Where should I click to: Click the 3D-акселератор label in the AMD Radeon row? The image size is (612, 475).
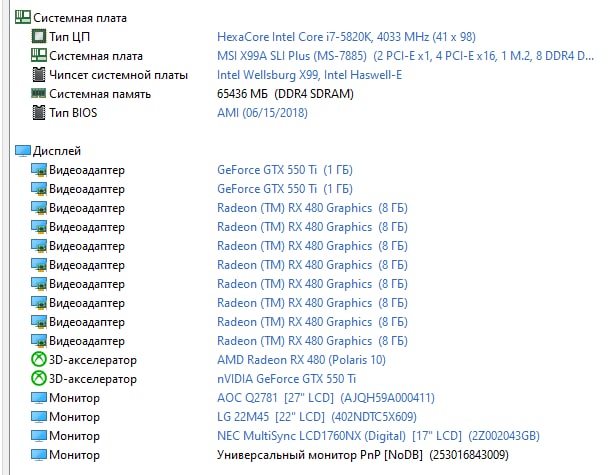93,359
